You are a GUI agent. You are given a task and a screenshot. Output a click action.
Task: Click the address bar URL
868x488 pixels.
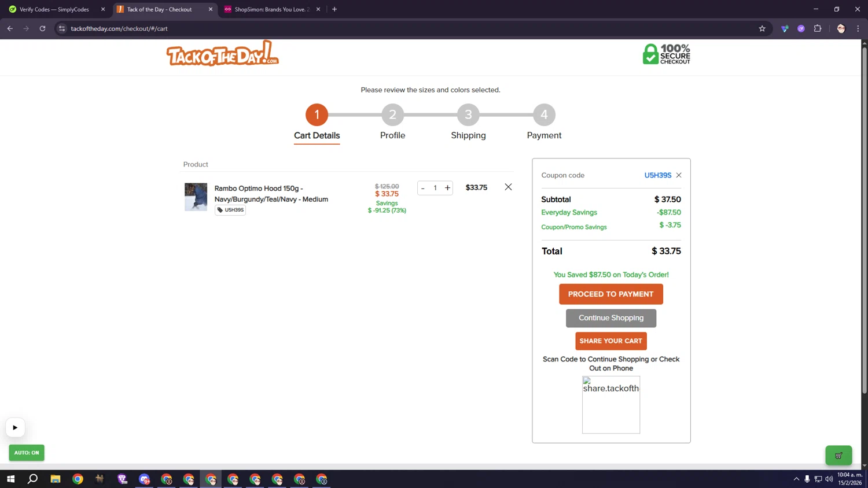(x=119, y=28)
